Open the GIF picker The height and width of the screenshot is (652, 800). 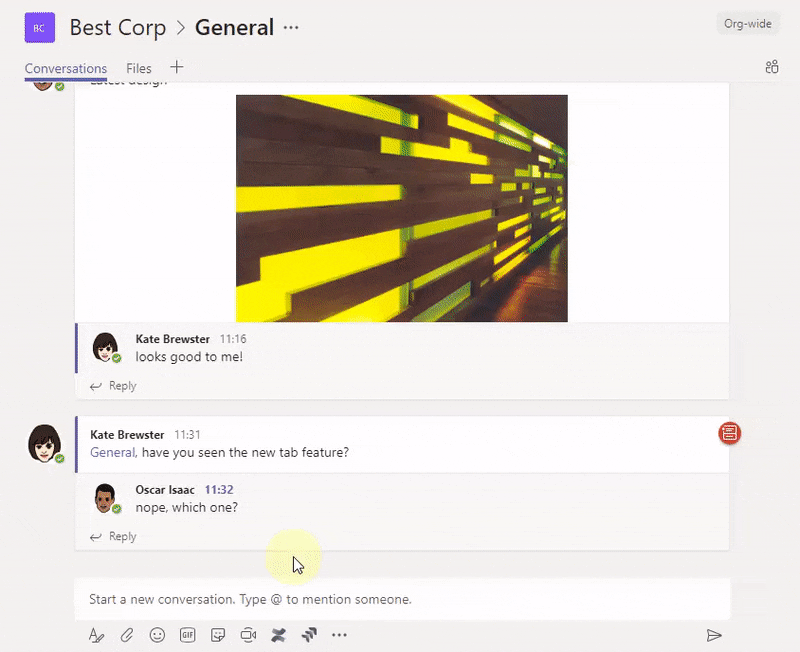tap(187, 634)
